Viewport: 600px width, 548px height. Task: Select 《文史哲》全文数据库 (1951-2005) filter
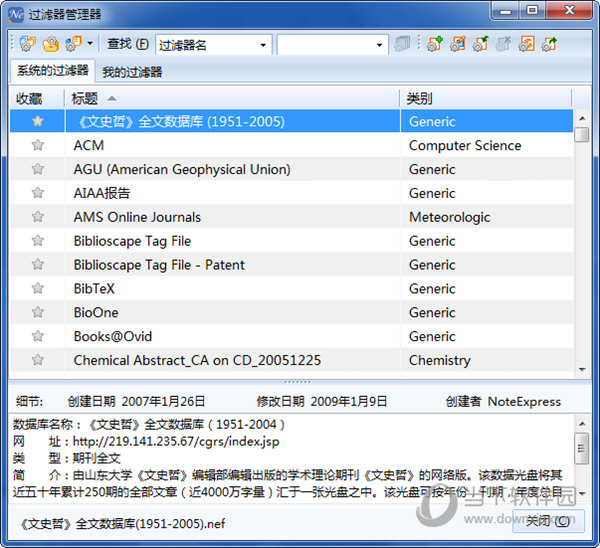(292, 121)
